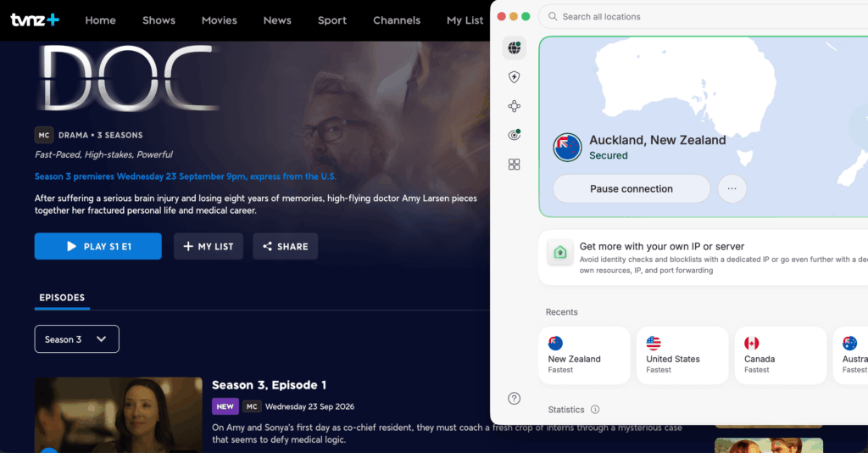Click the Search all locations field

click(703, 17)
